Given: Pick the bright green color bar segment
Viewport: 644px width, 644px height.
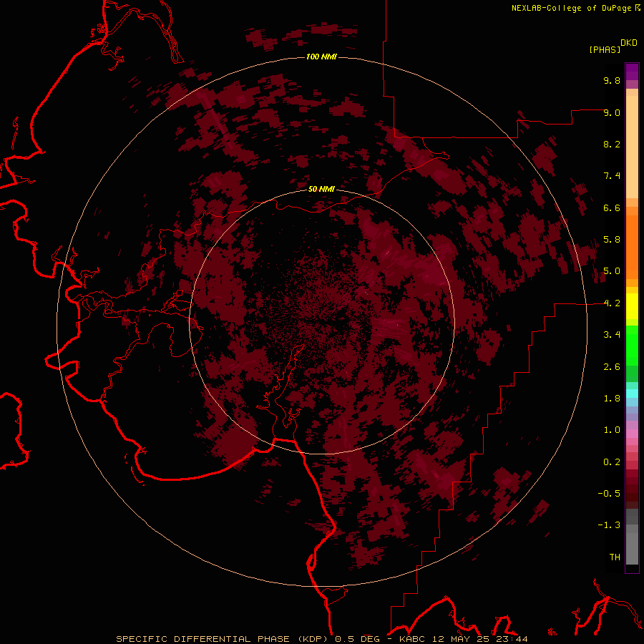Looking at the screenshot, I should (x=632, y=346).
